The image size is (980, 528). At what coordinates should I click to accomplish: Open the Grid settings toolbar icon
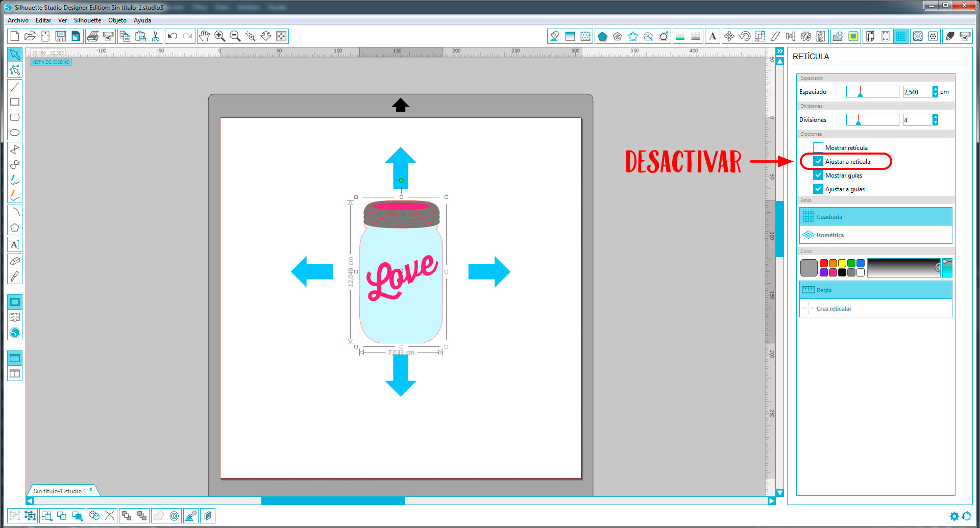(901, 36)
